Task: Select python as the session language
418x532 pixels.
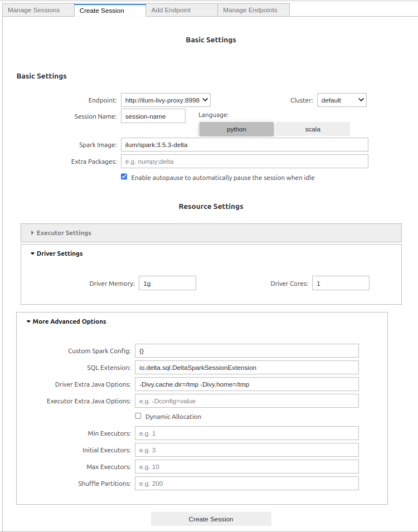Action: 236,129
